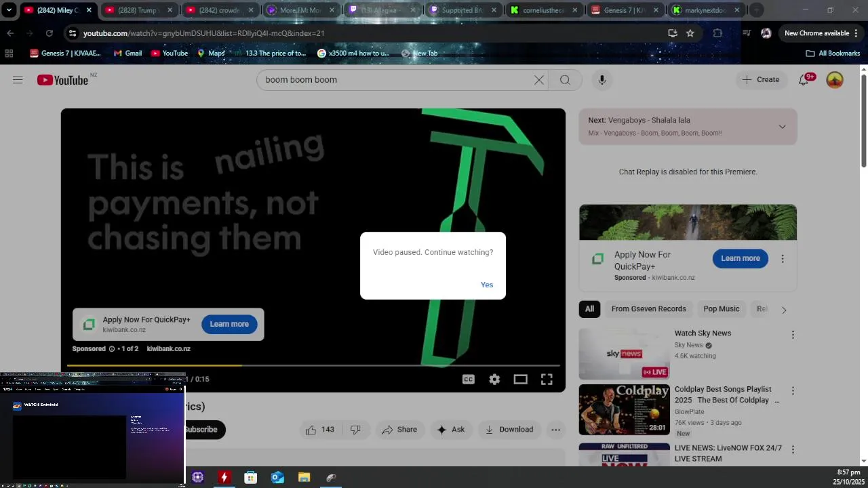Open the Chrome apps grid shortcut
This screenshot has width=868, height=488.
9,54
